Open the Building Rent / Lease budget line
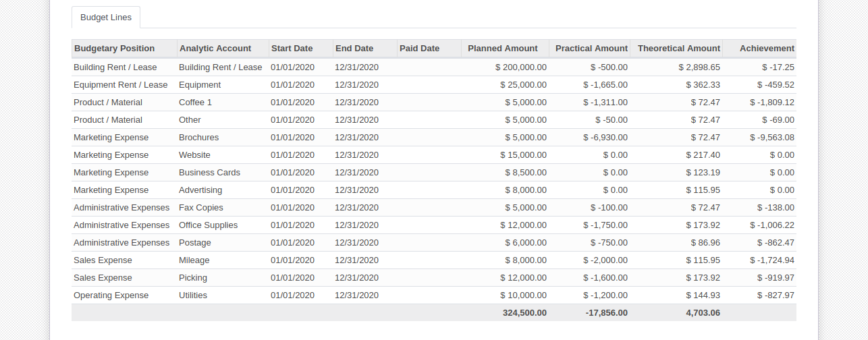Image resolution: width=868 pixels, height=340 pixels. point(434,67)
